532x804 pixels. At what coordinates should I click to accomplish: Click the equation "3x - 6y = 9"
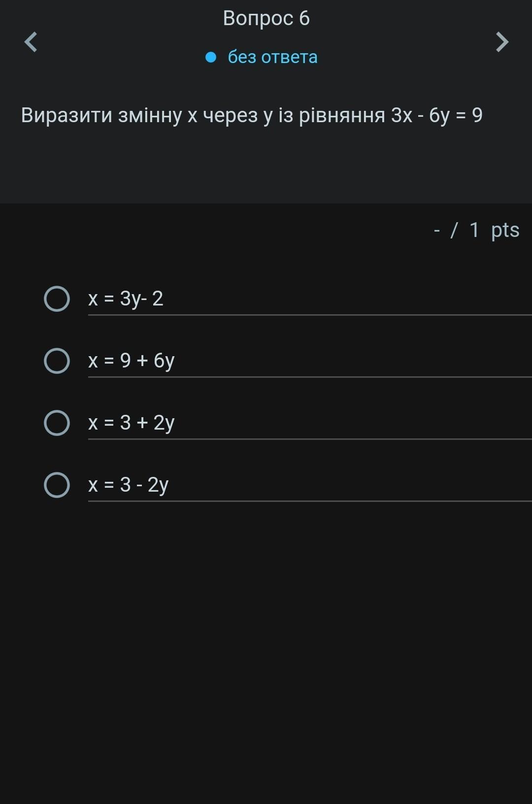tap(436, 115)
